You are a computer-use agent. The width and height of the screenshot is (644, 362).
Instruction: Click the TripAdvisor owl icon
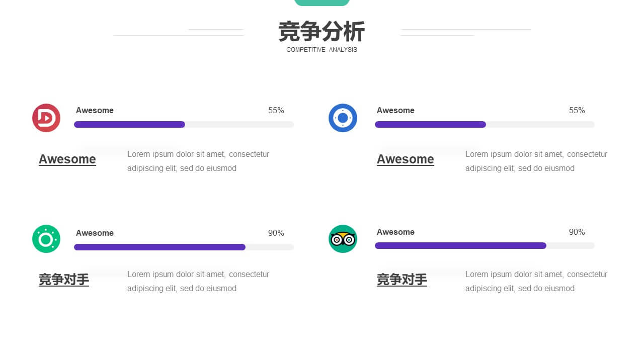click(x=343, y=239)
